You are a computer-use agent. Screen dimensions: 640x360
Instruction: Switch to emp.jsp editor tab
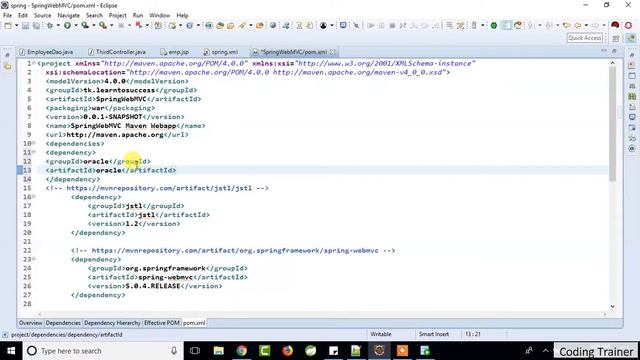[175, 52]
